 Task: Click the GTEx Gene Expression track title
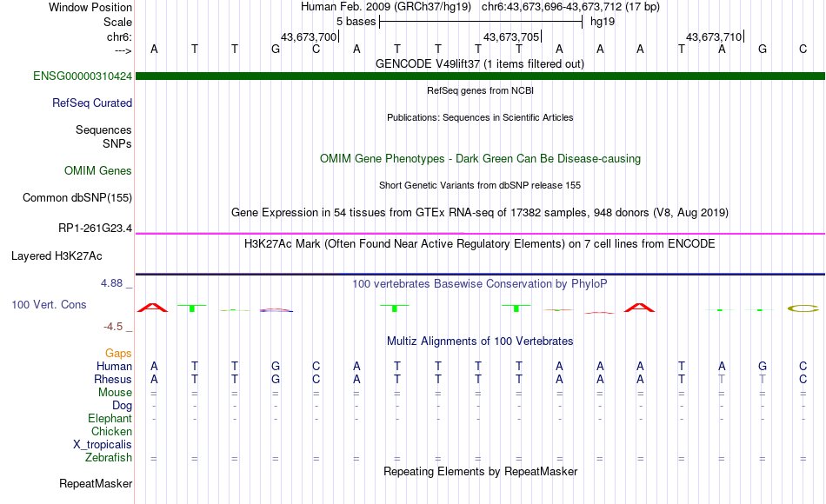[x=480, y=212]
